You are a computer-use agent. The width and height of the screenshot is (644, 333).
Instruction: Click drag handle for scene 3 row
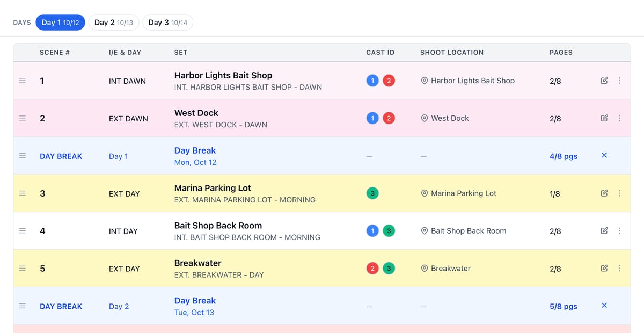22,193
